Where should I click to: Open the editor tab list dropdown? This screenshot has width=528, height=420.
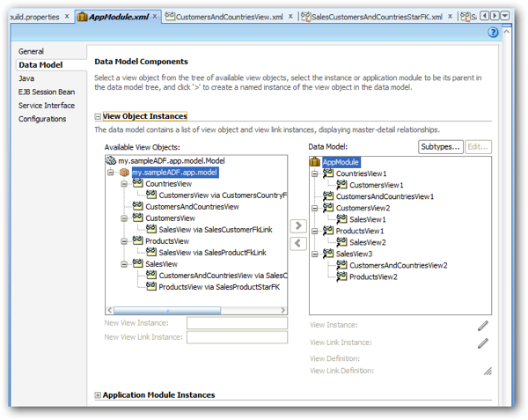pyautogui.click(x=505, y=16)
